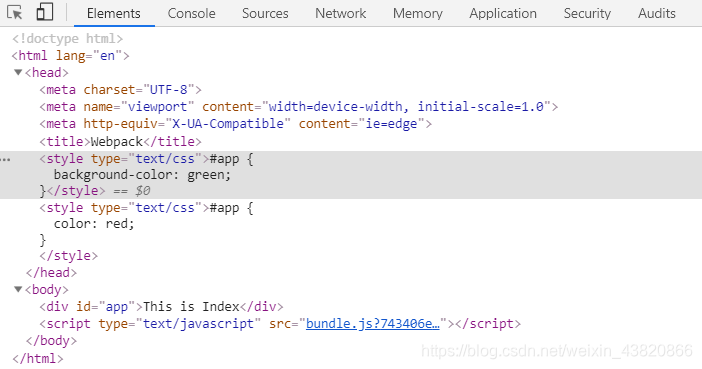Select the div id="app" node
Screen dimensions: 702x369
161,307
